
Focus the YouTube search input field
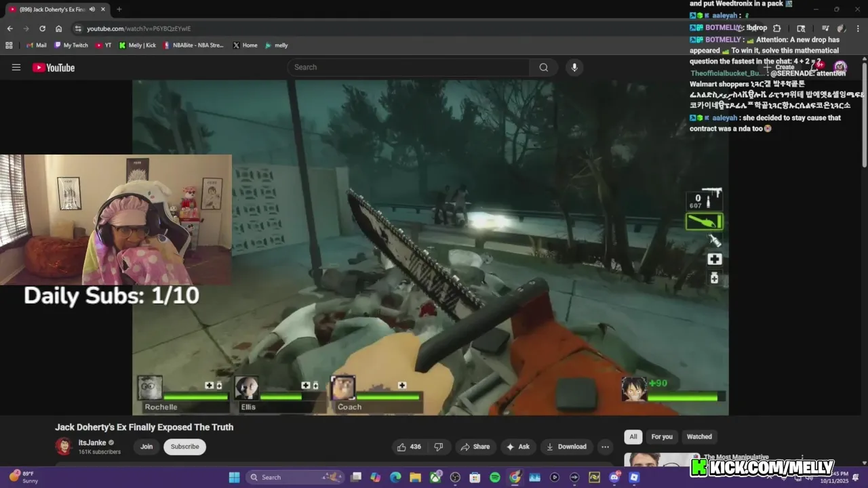coord(408,67)
